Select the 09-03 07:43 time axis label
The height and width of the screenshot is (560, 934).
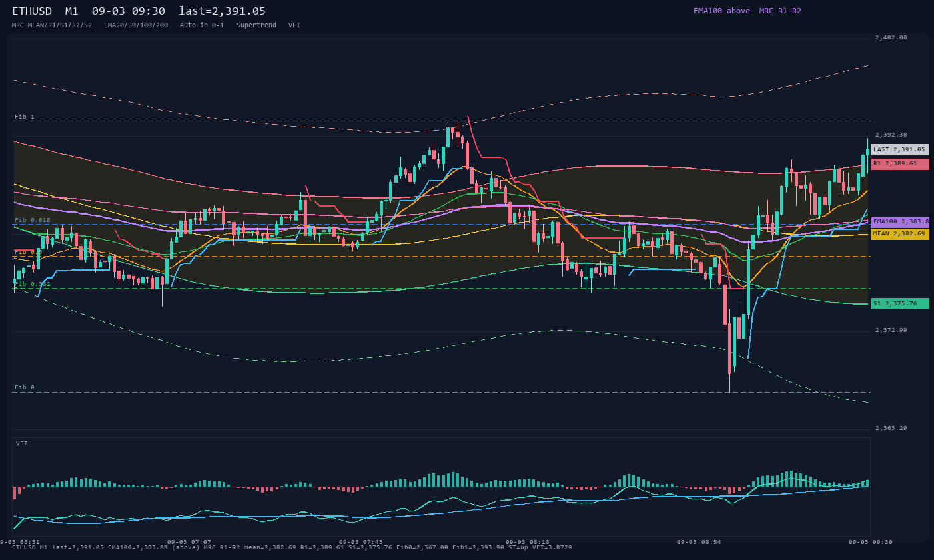click(361, 542)
